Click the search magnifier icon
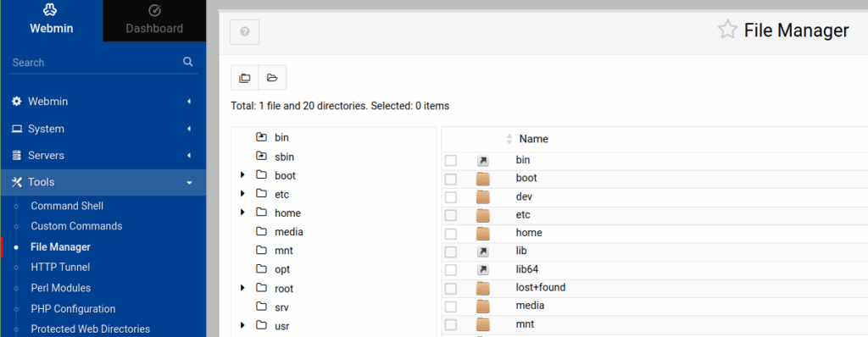868x337 pixels. pos(188,62)
